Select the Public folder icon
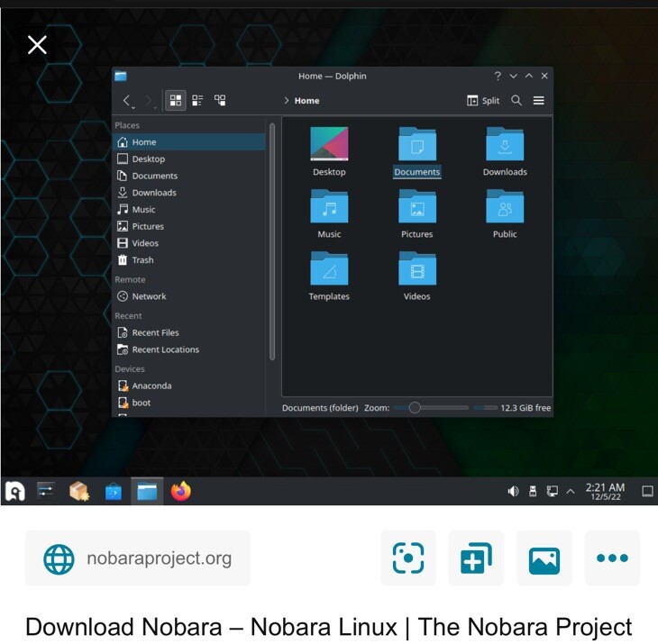Viewport: 658px width, 644px height. (x=505, y=206)
